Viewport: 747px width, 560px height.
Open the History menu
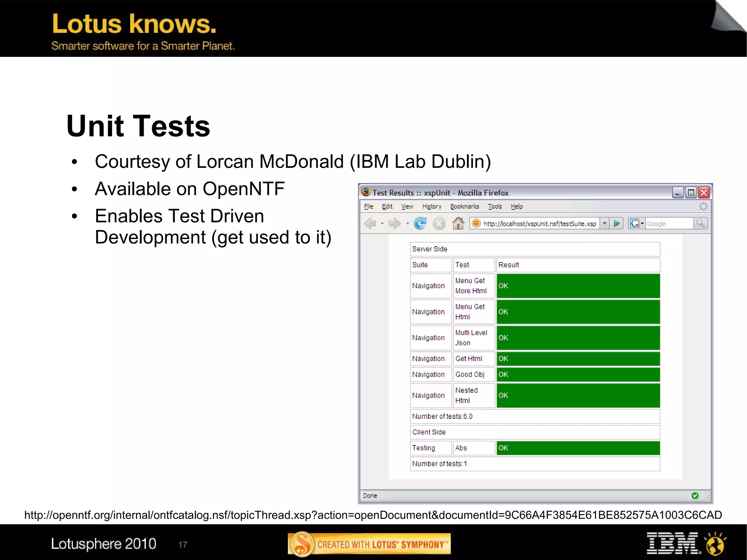coord(432,206)
